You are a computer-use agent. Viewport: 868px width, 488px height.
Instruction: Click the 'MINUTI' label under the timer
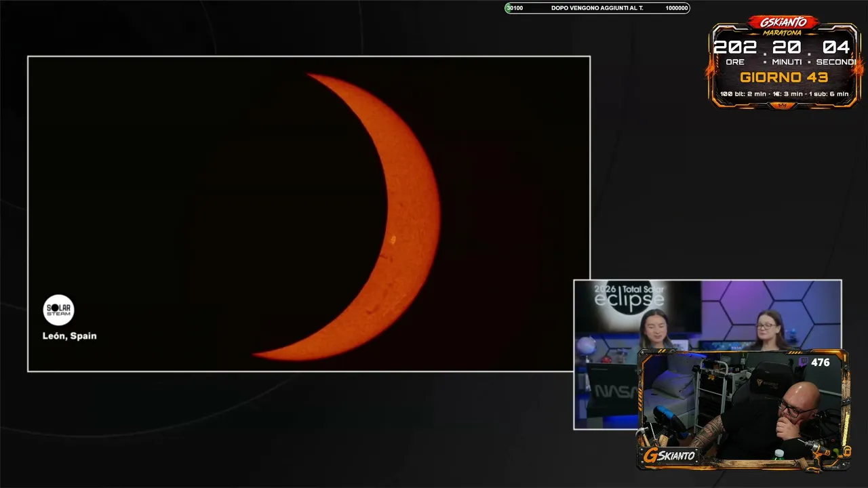pos(787,62)
